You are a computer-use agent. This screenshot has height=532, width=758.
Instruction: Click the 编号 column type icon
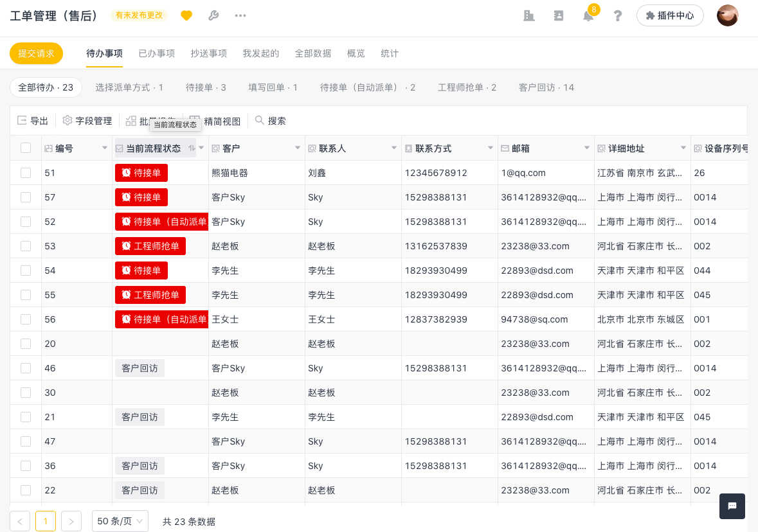click(x=48, y=149)
